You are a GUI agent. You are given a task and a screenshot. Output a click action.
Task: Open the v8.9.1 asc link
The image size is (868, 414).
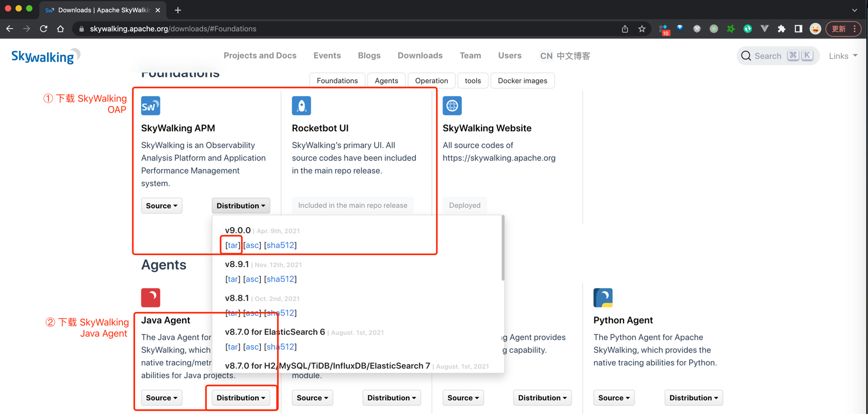tap(252, 279)
